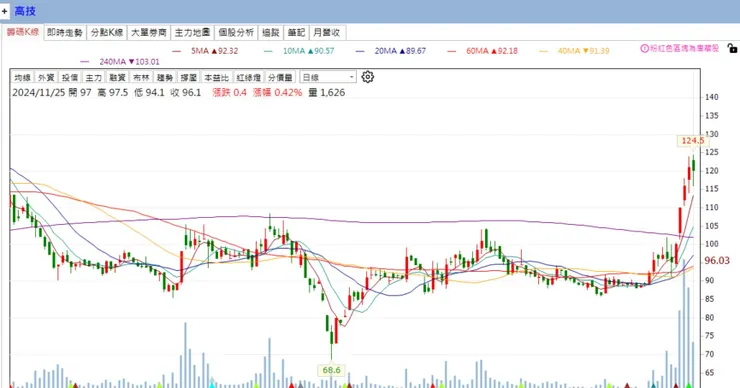Open the 日線 period dropdown
Screen dimensions: 740x388
pyautogui.click(x=328, y=77)
